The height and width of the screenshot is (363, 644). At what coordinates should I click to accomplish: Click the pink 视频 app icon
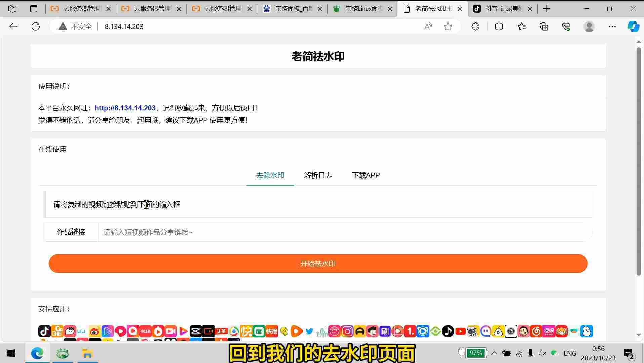pos(549,331)
